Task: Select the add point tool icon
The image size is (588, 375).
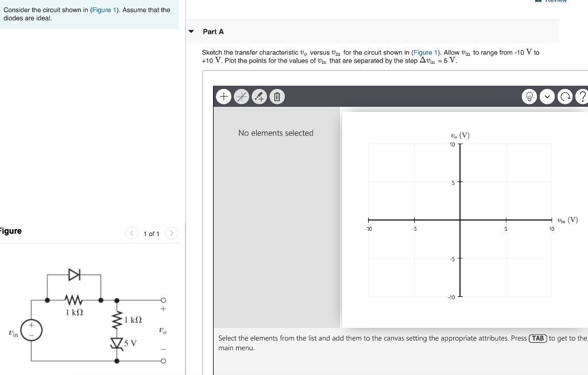Action: point(260,96)
